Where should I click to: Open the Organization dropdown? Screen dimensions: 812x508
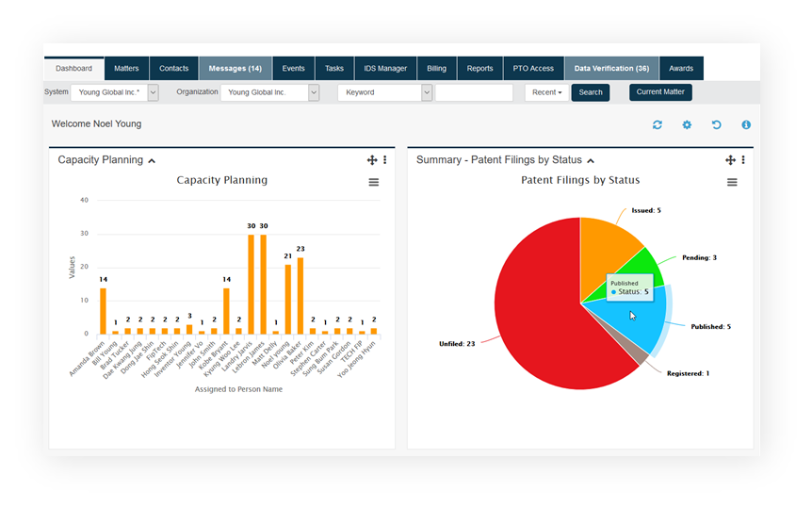click(x=314, y=92)
